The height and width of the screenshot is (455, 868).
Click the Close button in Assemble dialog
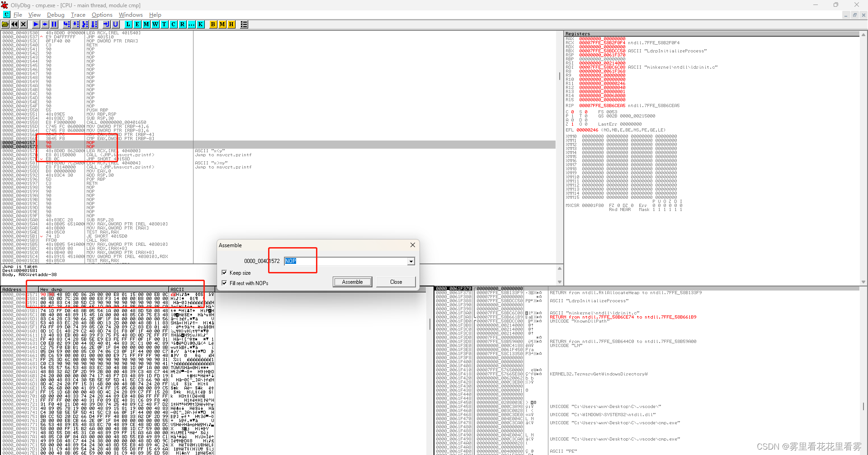[396, 282]
